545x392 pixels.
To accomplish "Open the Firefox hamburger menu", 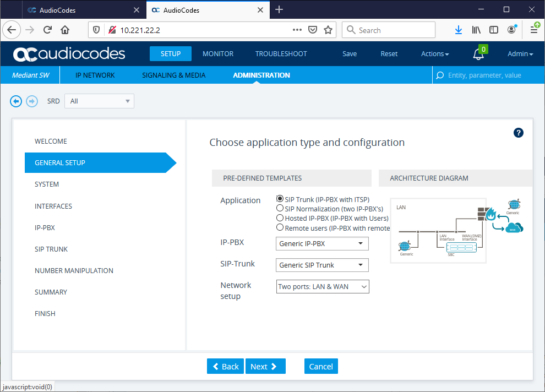I will [x=534, y=30].
